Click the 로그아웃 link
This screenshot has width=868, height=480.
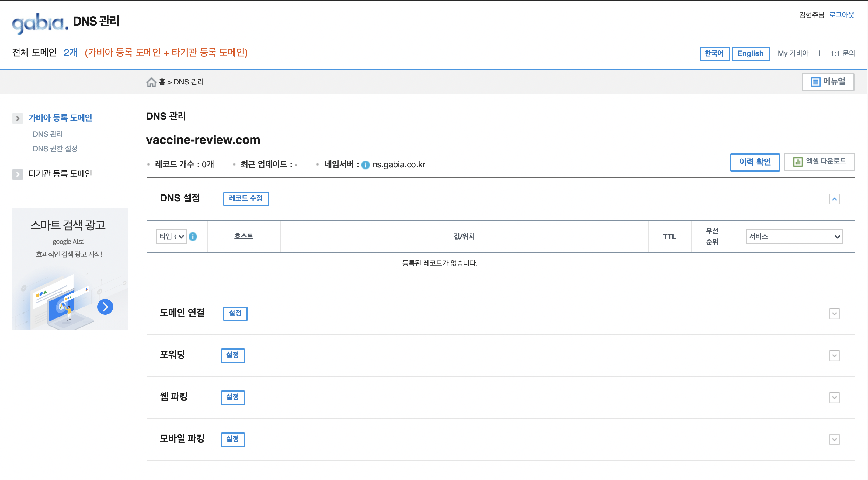(x=841, y=15)
